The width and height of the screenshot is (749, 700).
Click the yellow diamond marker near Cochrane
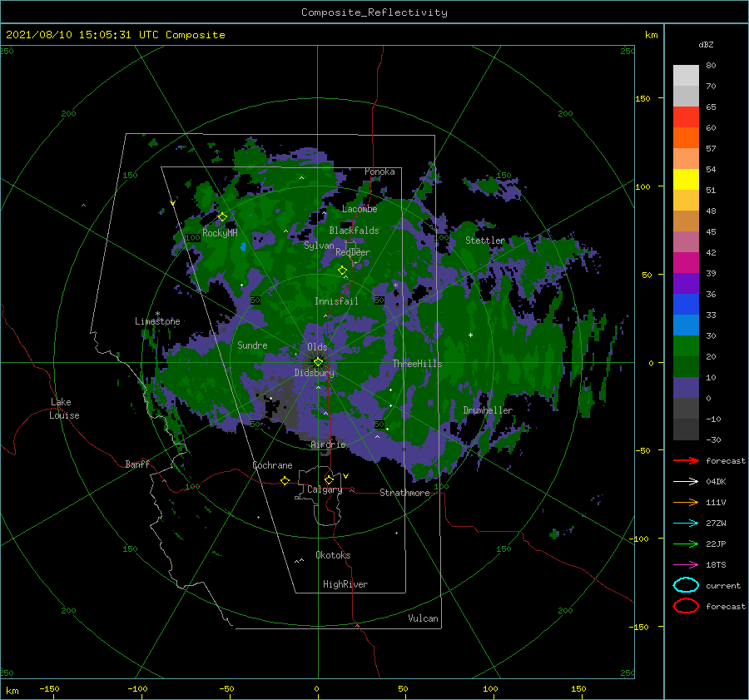(x=285, y=480)
